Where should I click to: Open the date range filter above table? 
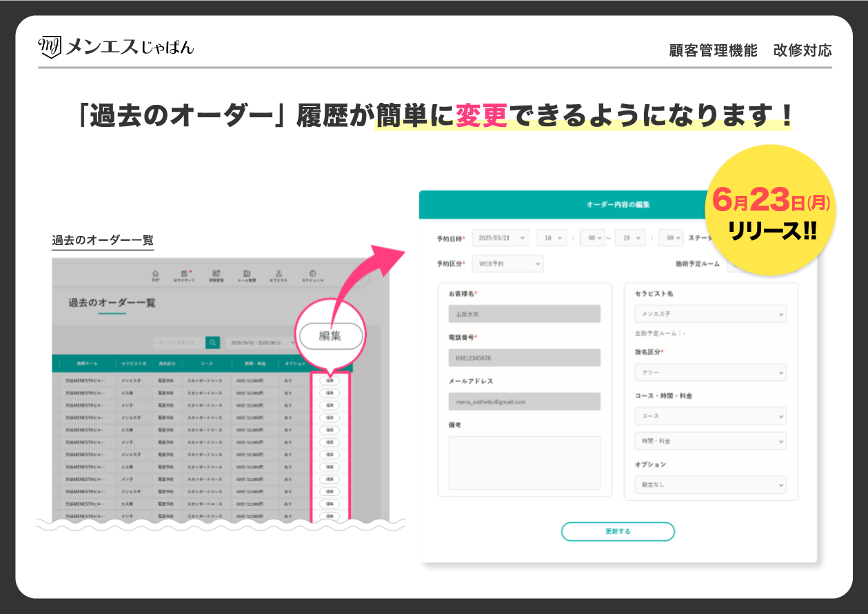pos(259,342)
